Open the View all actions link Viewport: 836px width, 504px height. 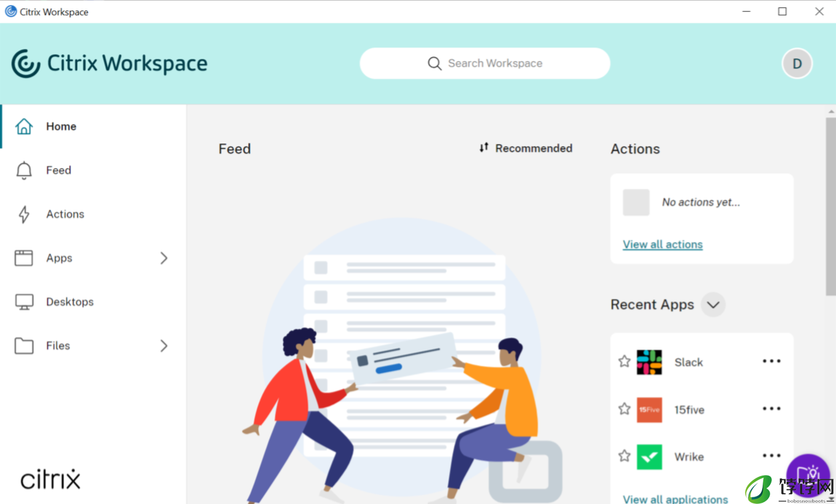tap(662, 244)
